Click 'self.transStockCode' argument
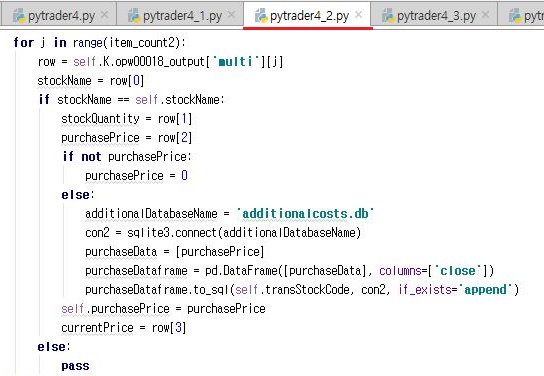The image size is (544, 376). tap(292, 290)
